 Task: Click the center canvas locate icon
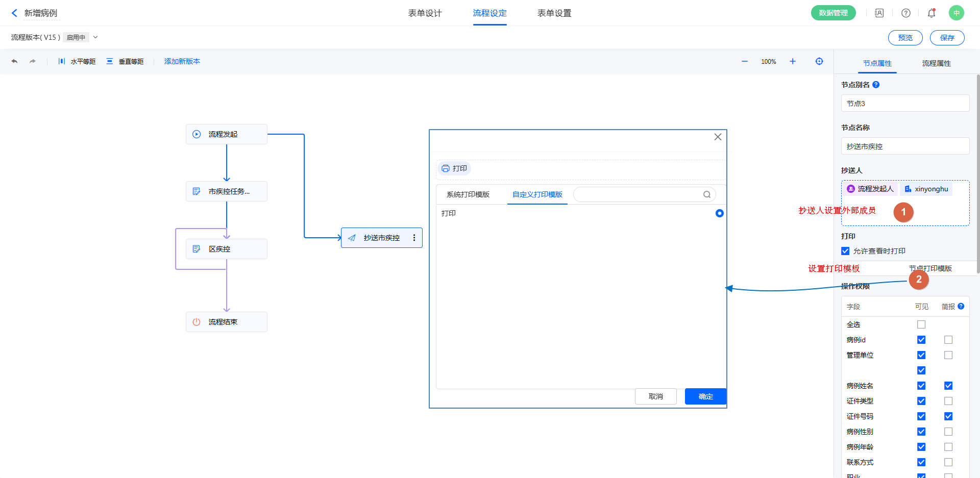coord(819,61)
